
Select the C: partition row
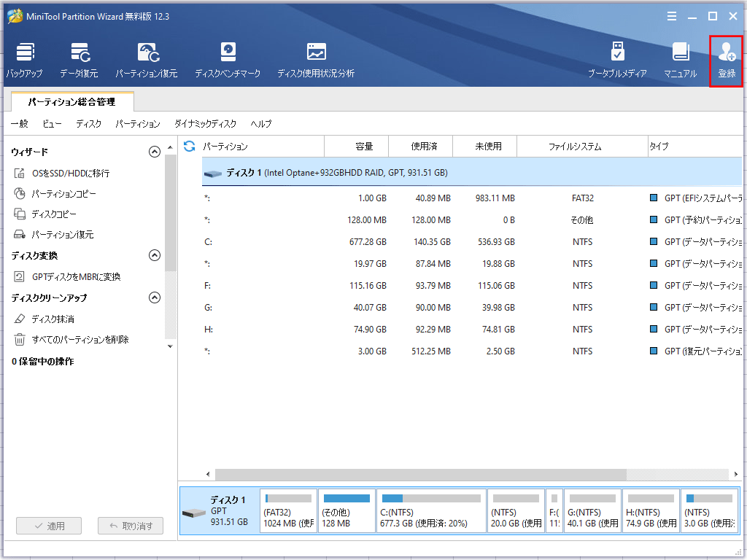472,242
